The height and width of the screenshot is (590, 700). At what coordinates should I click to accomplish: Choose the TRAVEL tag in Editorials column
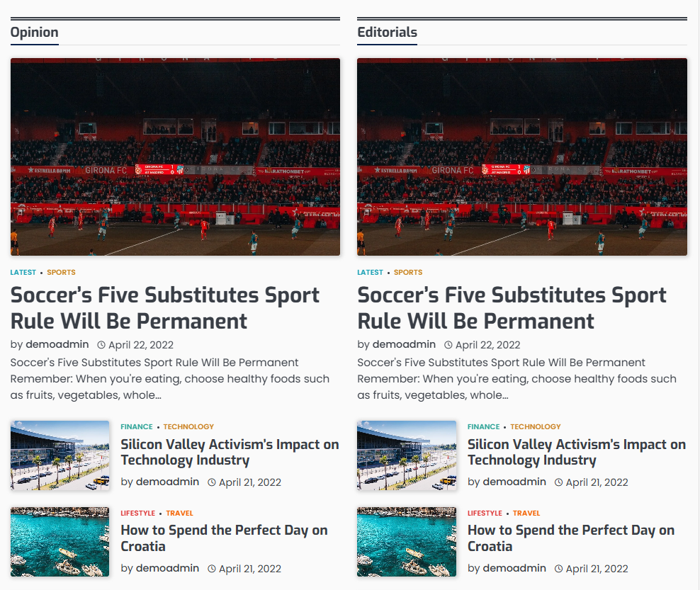(x=526, y=514)
